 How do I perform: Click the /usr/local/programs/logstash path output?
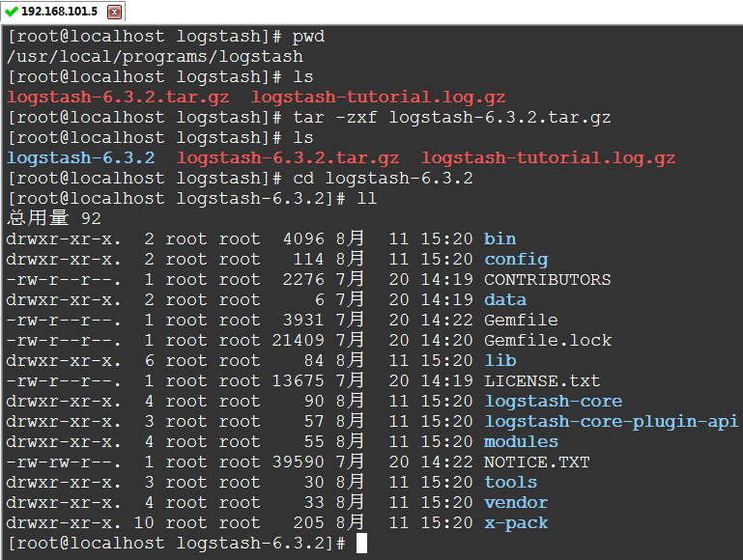tap(155, 56)
